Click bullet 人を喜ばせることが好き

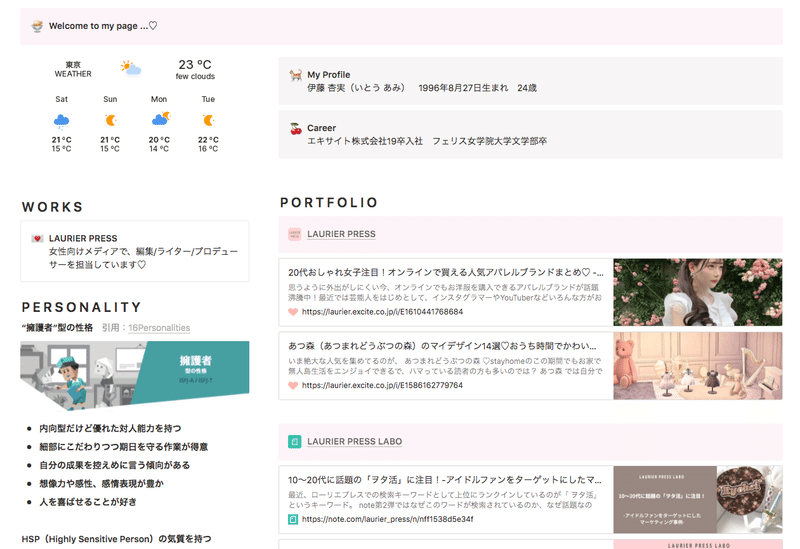[x=88, y=502]
